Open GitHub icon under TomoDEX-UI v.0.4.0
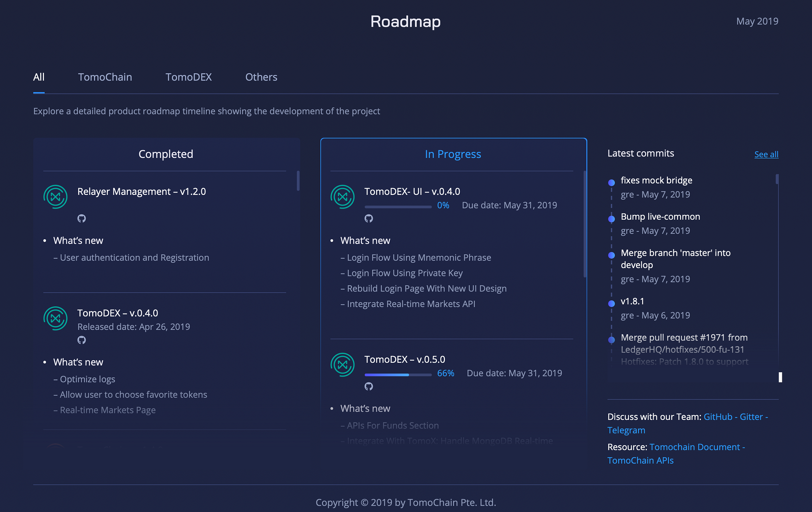The height and width of the screenshot is (512, 812). pos(368,218)
